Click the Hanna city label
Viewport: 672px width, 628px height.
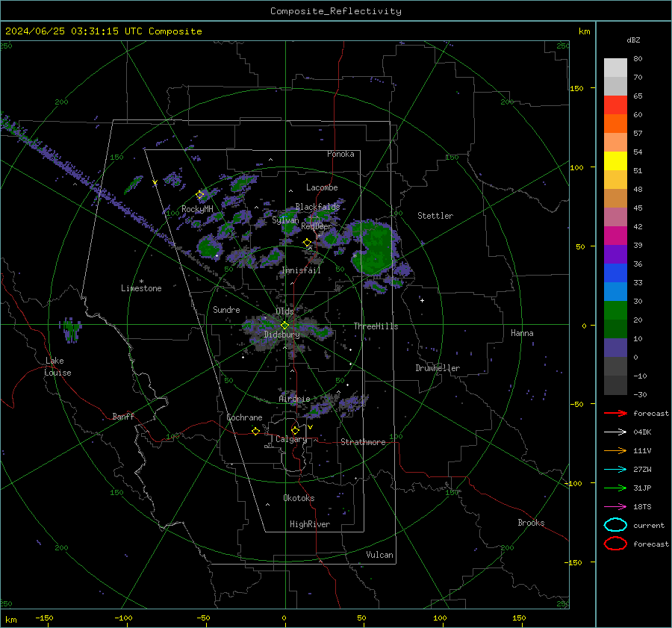522,333
